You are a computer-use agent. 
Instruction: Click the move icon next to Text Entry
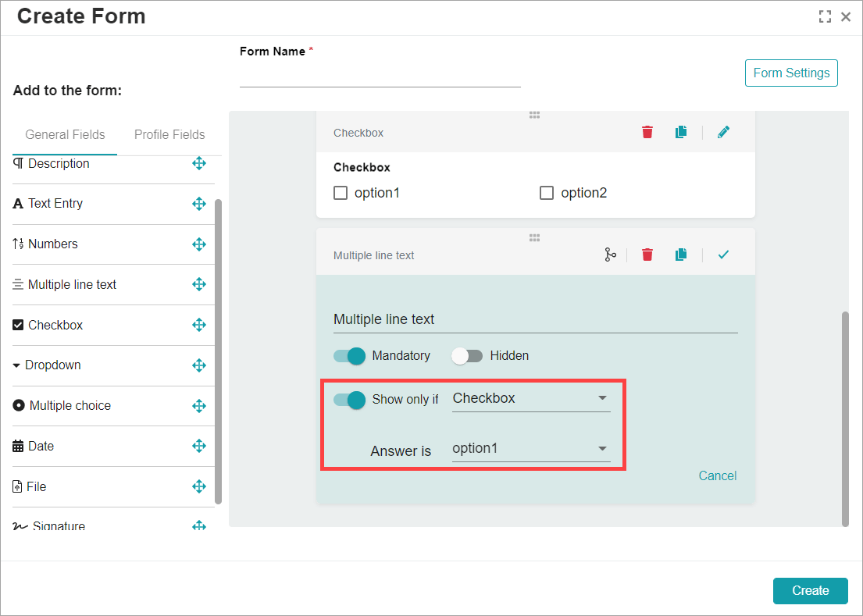coord(199,204)
